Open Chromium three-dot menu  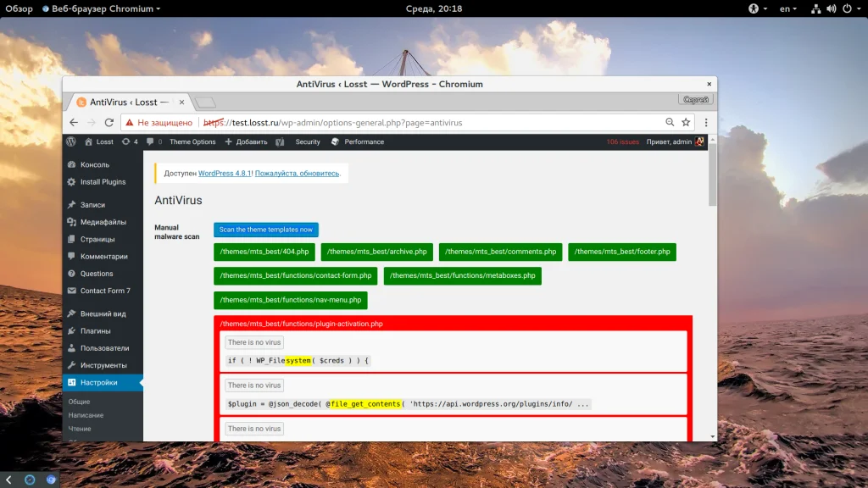706,122
